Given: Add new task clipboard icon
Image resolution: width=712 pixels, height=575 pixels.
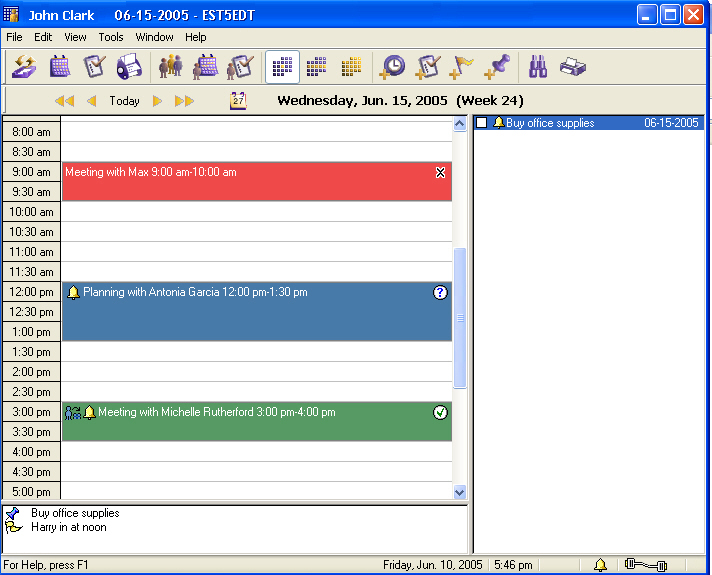Looking at the screenshot, I should [x=427, y=67].
